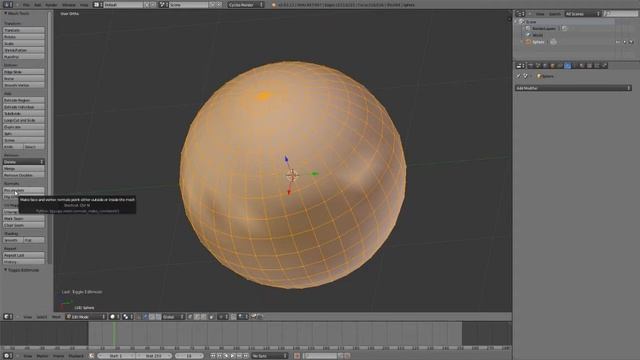Set shading to Smooth
This screenshot has width=640, height=360.
pos(13,240)
